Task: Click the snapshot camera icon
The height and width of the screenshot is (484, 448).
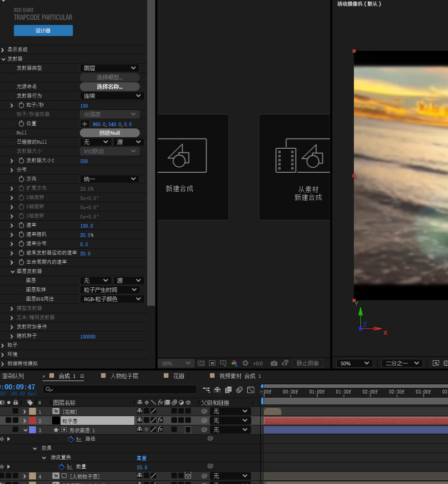Action: 274,363
